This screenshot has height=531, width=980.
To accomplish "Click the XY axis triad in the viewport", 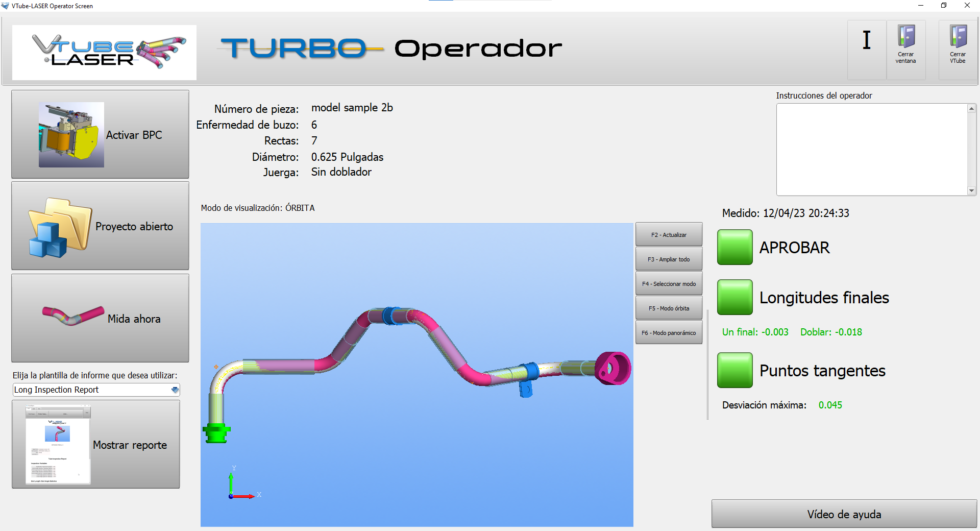I will [244, 484].
